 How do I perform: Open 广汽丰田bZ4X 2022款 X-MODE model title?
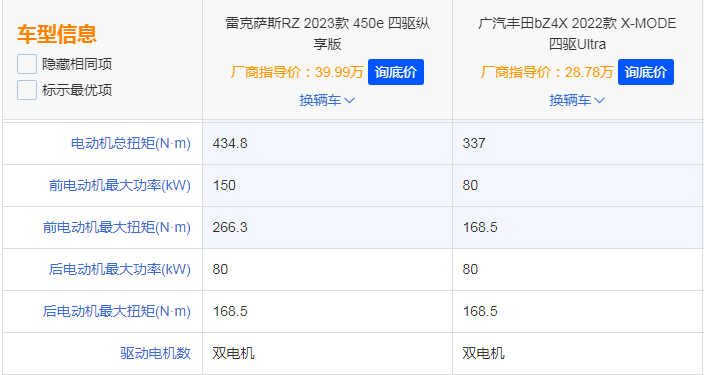tap(577, 34)
